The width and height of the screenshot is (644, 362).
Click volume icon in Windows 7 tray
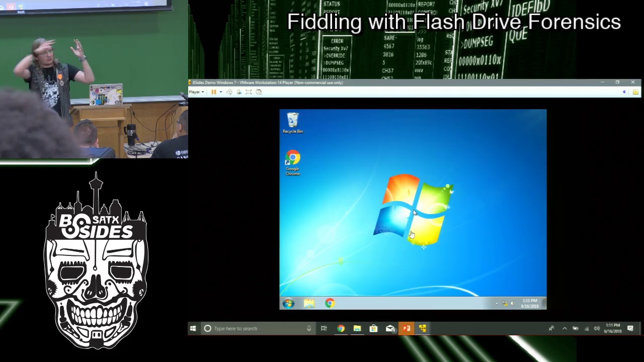click(513, 303)
